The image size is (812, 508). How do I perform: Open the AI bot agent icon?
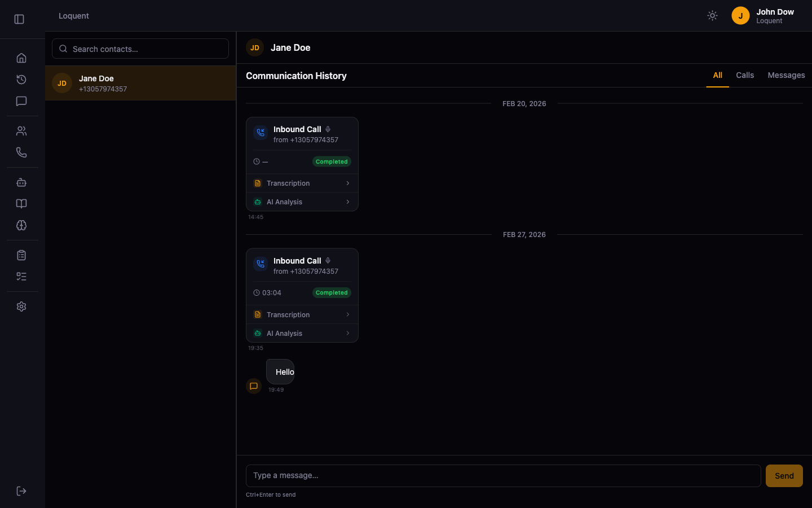click(x=21, y=182)
